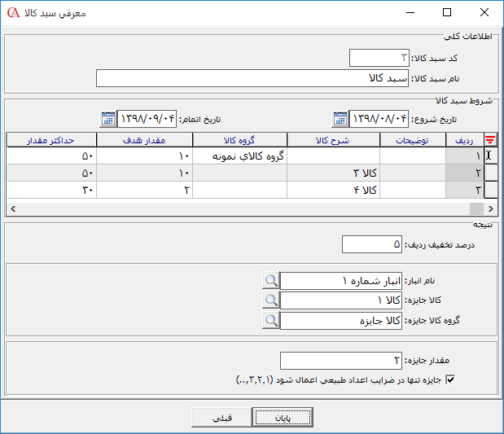This screenshot has width=504, height=434.
Task: Click the قبلی (Previous) button
Action: tap(221, 417)
